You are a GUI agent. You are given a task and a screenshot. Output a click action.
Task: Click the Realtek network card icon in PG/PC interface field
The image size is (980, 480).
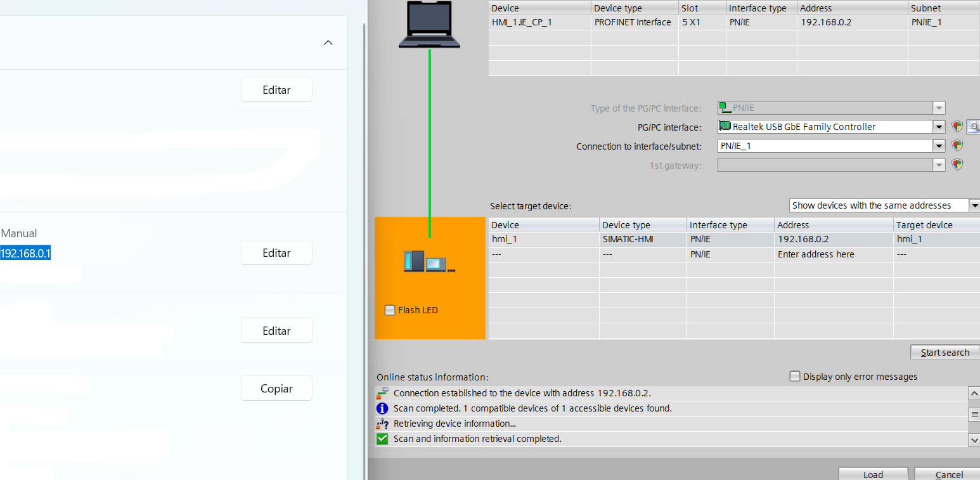(x=725, y=127)
